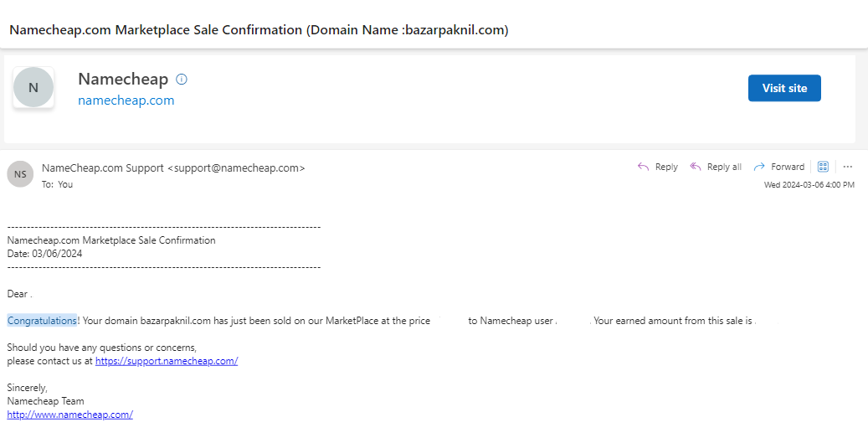Click the NS sender avatar

coord(20,174)
